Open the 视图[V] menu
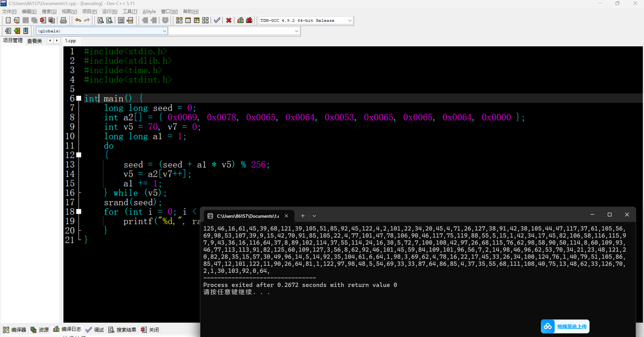The width and height of the screenshot is (644, 337). 69,12
